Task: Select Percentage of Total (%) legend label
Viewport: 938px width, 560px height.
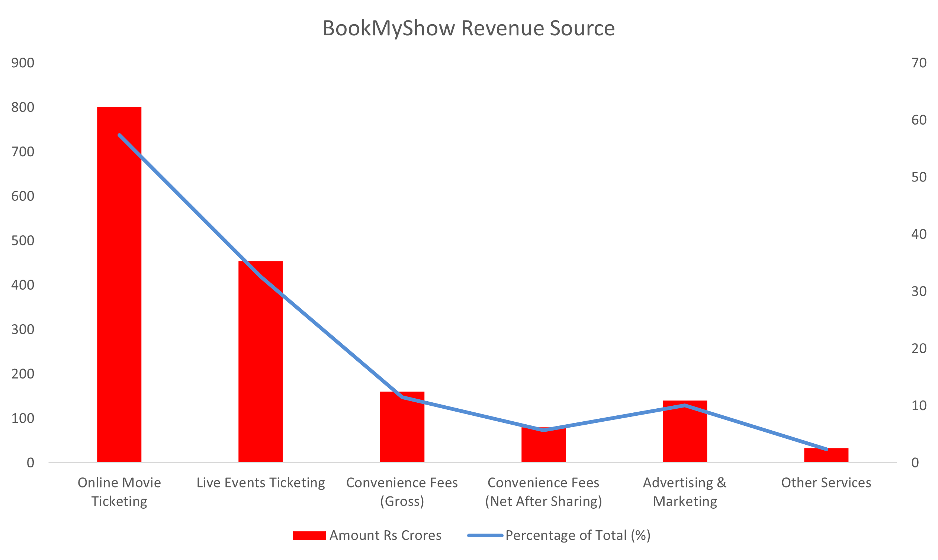Action: coord(578,535)
